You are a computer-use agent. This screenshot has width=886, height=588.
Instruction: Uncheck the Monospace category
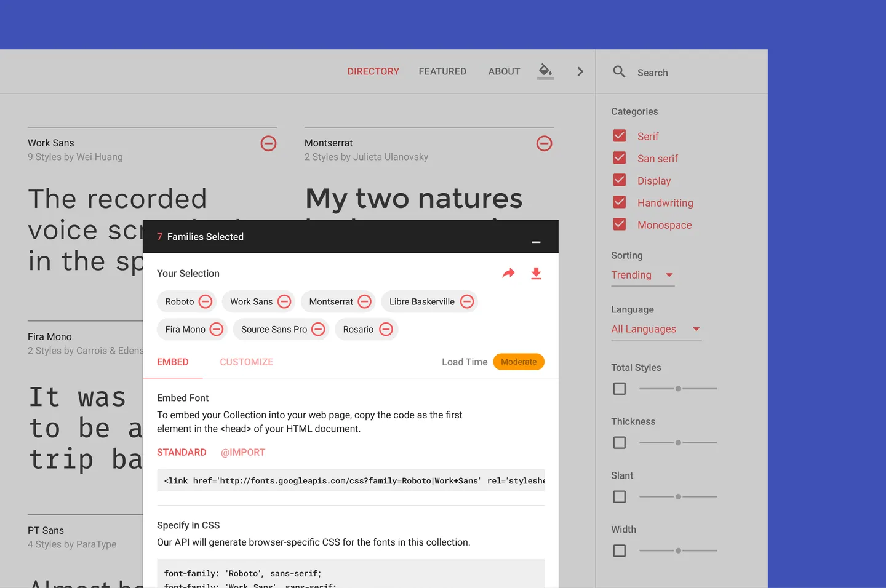point(620,224)
